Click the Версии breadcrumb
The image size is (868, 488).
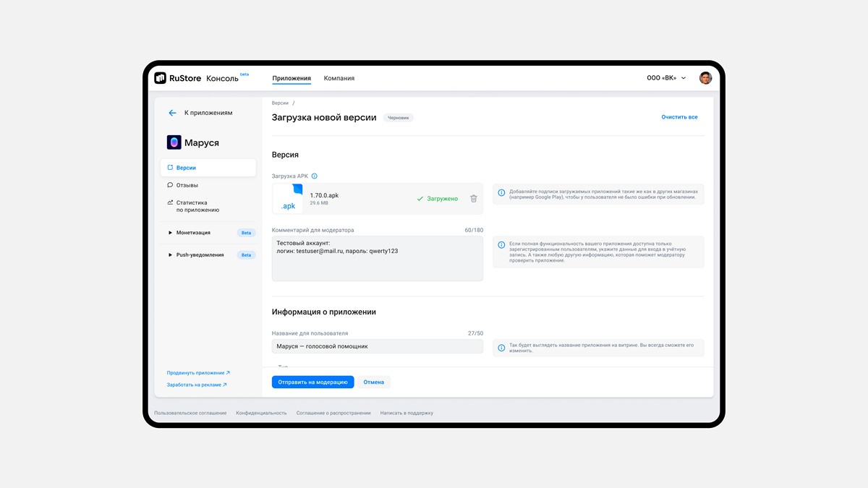tap(280, 103)
